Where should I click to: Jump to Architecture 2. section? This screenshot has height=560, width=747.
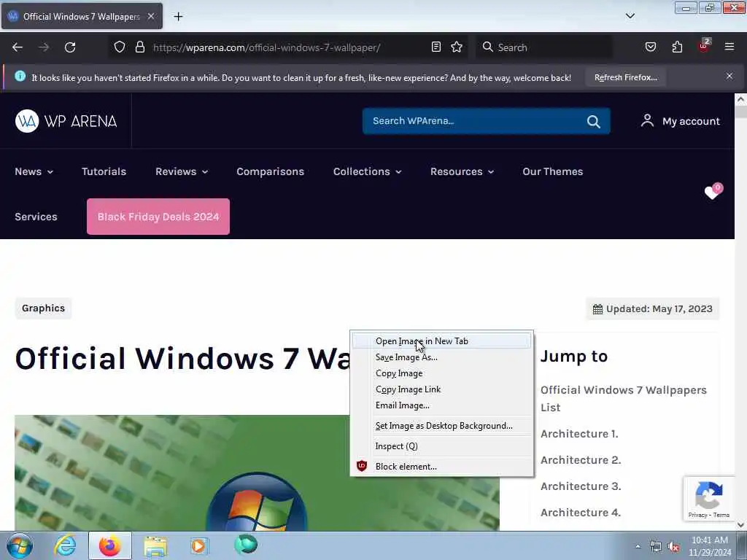point(581,460)
